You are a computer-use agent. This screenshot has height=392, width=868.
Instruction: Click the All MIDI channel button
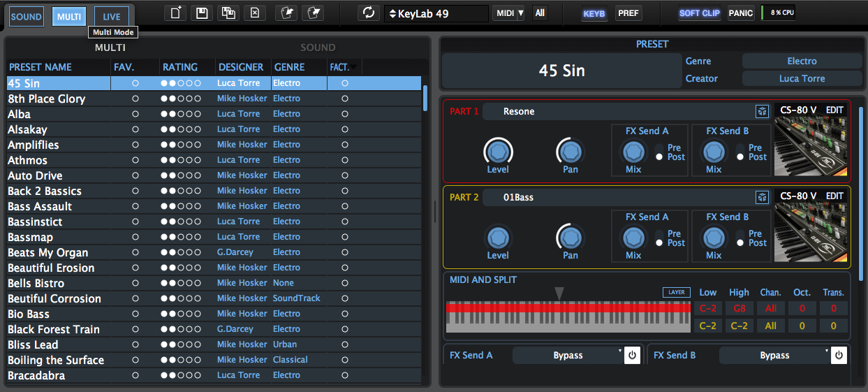[540, 13]
